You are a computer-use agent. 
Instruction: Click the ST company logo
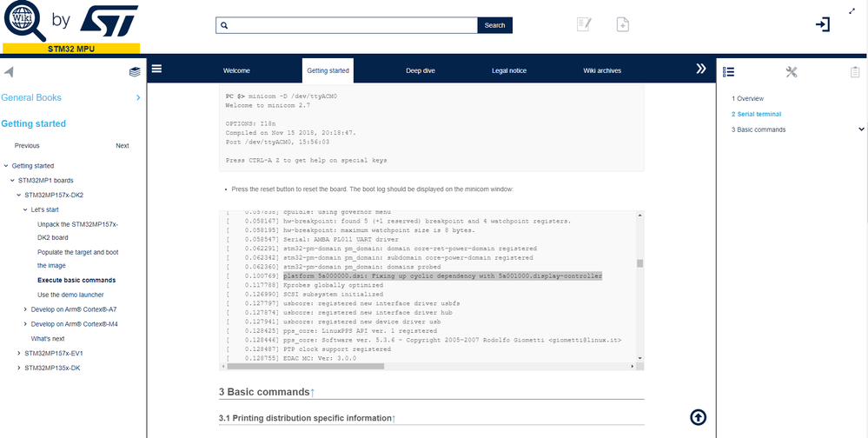109,21
